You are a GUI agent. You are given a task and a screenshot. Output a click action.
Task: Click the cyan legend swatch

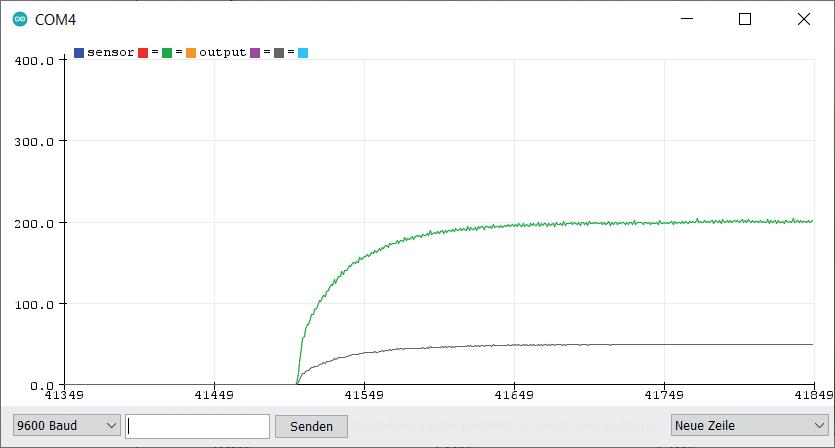[302, 53]
